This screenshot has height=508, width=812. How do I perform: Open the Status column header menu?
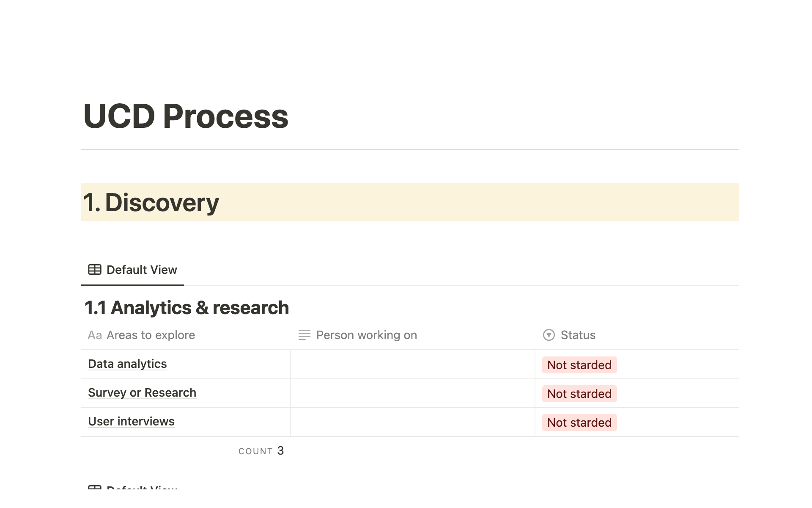click(x=578, y=335)
